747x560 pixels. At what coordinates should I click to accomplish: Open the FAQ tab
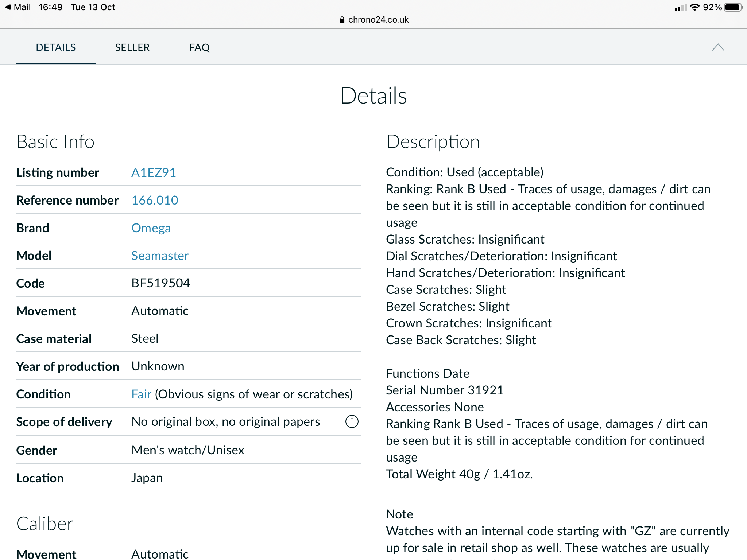[199, 47]
